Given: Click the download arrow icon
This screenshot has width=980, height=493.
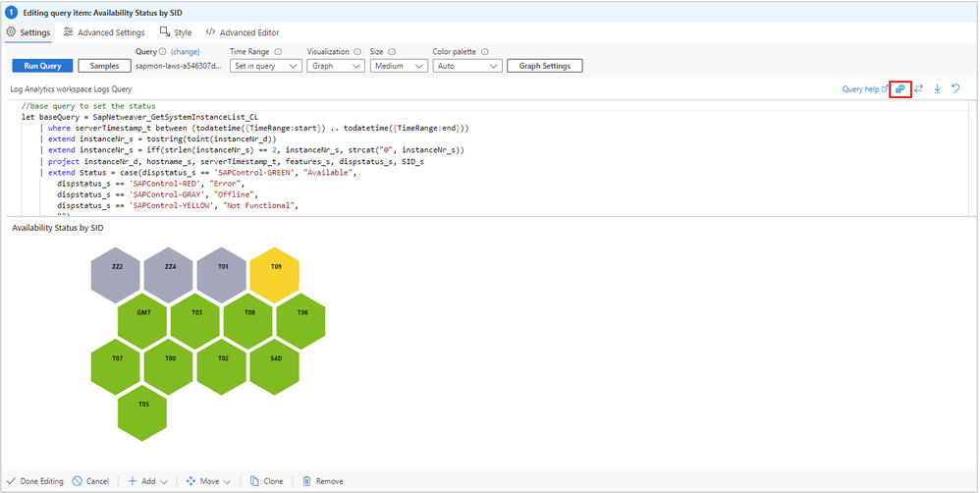Looking at the screenshot, I should click(x=938, y=89).
